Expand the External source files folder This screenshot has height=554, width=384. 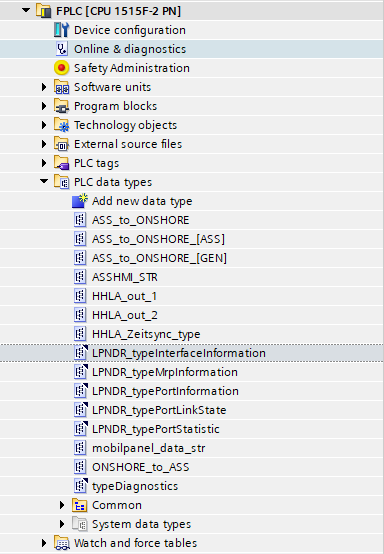click(44, 144)
